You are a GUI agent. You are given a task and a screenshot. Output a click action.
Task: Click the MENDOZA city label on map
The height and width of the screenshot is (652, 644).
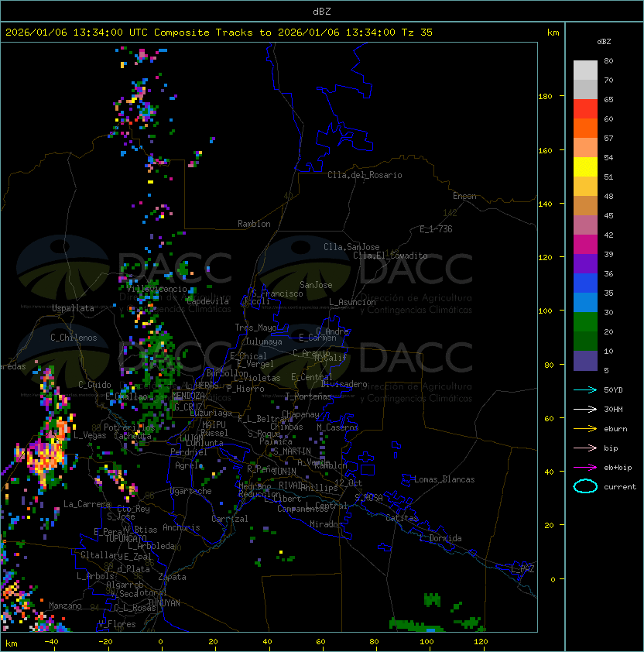[188, 396]
